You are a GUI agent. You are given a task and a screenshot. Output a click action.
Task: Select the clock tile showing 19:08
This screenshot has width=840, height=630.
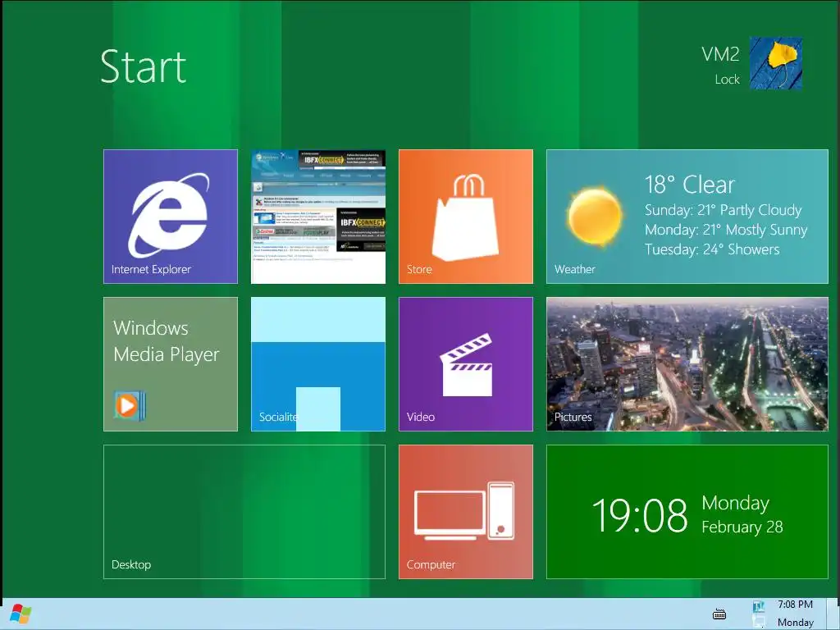687,512
